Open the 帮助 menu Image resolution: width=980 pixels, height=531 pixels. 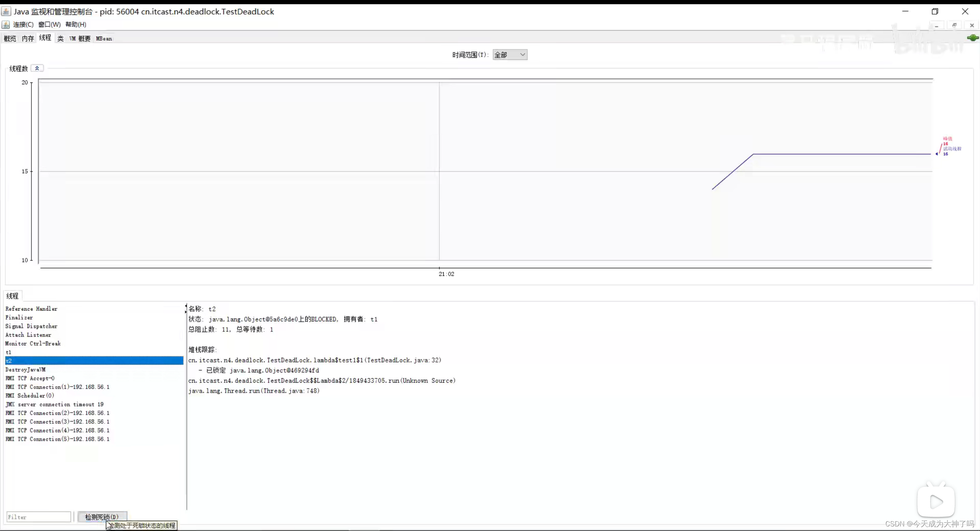click(x=76, y=25)
